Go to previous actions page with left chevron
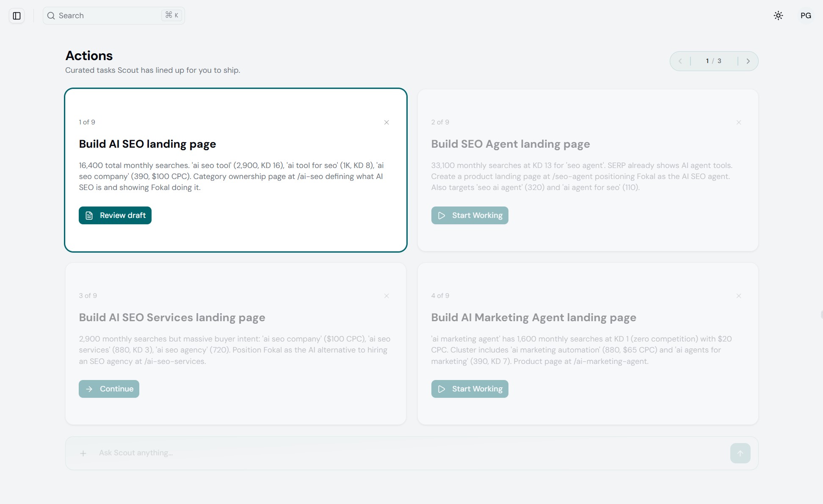 [680, 61]
